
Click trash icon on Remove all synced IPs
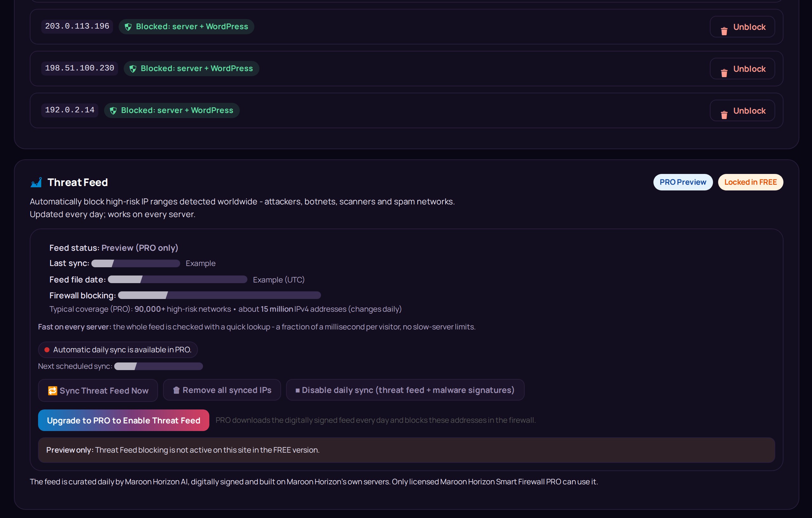(x=176, y=390)
